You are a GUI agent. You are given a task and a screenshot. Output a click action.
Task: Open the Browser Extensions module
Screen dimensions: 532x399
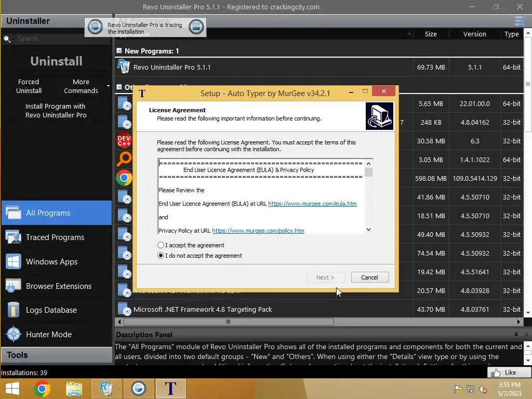[x=57, y=286]
